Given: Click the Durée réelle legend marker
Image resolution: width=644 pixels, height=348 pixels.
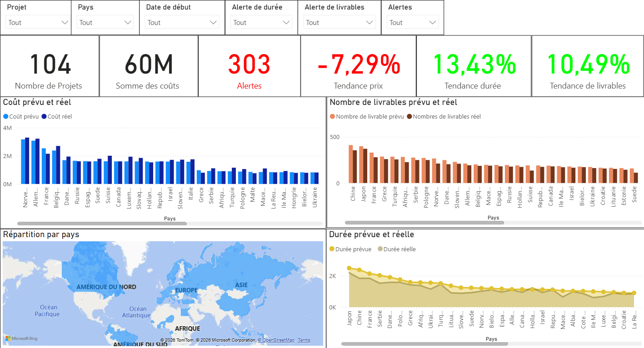Looking at the screenshot, I should [x=380, y=249].
